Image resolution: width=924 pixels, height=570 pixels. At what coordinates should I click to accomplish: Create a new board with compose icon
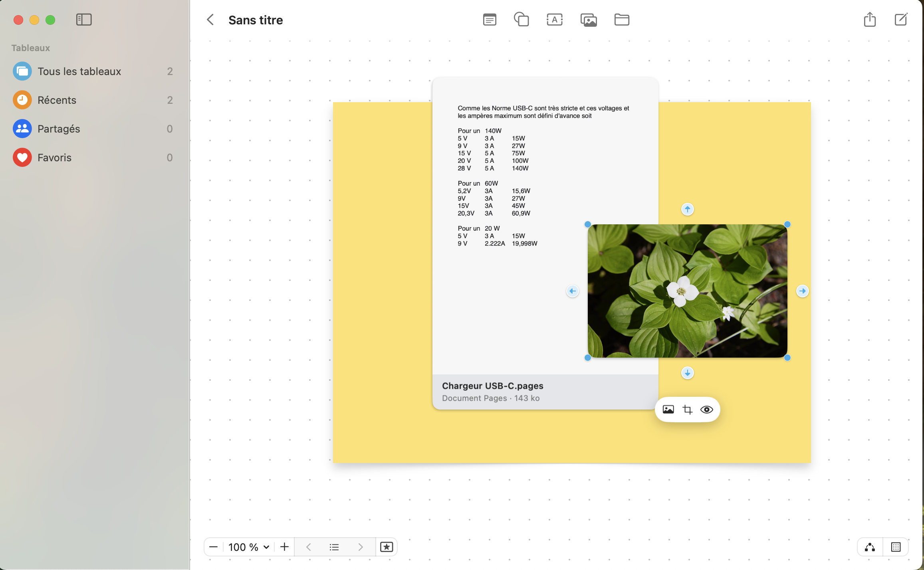pyautogui.click(x=901, y=20)
